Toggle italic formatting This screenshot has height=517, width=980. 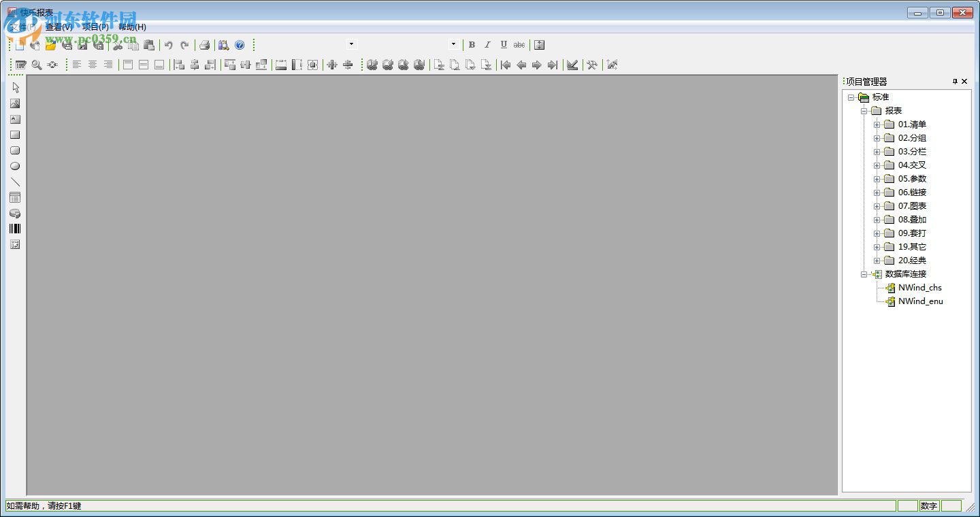(x=487, y=45)
